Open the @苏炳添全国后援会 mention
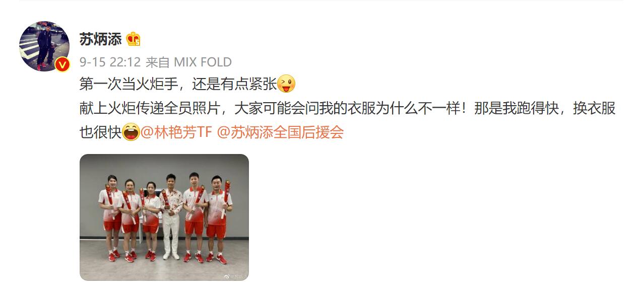The height and width of the screenshot is (301, 644). click(x=280, y=132)
